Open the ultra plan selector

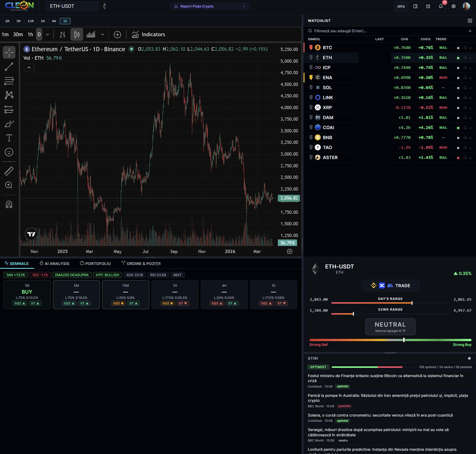pyautogui.click(x=401, y=6)
